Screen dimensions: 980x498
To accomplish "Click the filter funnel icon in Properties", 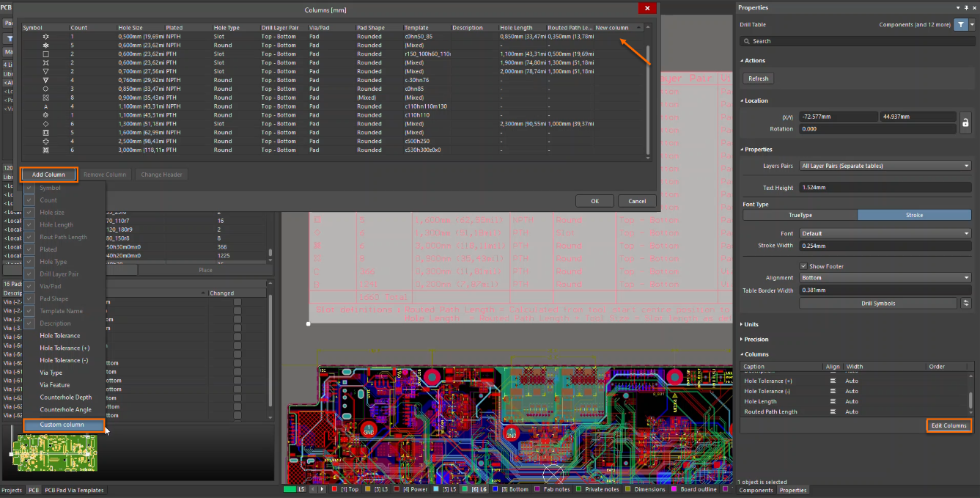I will tap(960, 24).
